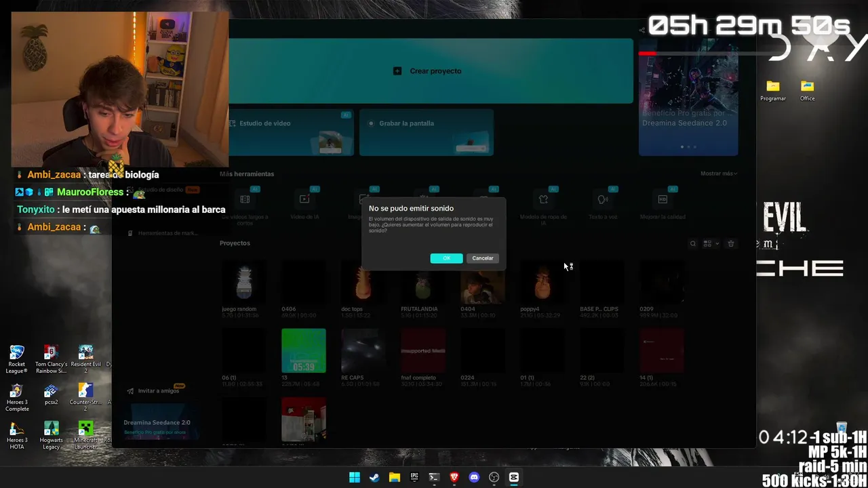
Task: Select Herramientas de mark... in sidebar
Action: click(163, 233)
